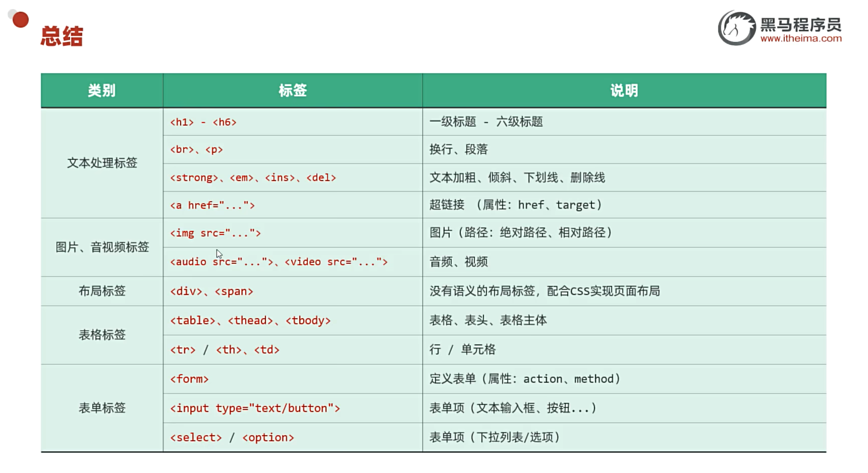
Task: Click the <form> tag cell
Action: [x=293, y=379]
